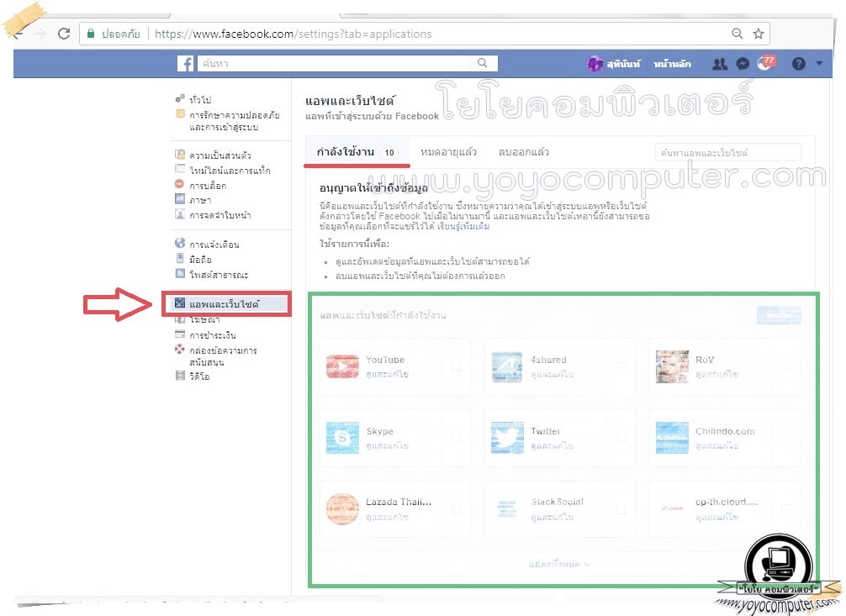Click the Twitter app icon
Viewport: 846px width, 616px height.
[x=507, y=438]
